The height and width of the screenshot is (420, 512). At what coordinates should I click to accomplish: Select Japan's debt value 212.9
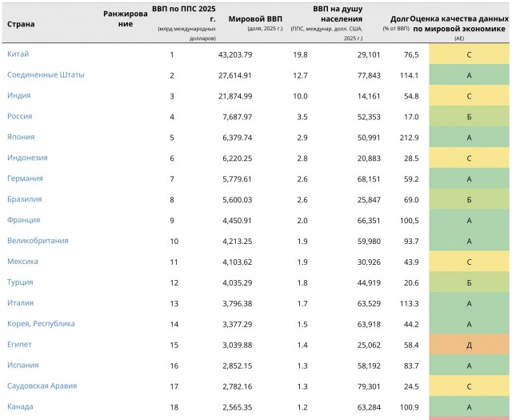click(409, 138)
